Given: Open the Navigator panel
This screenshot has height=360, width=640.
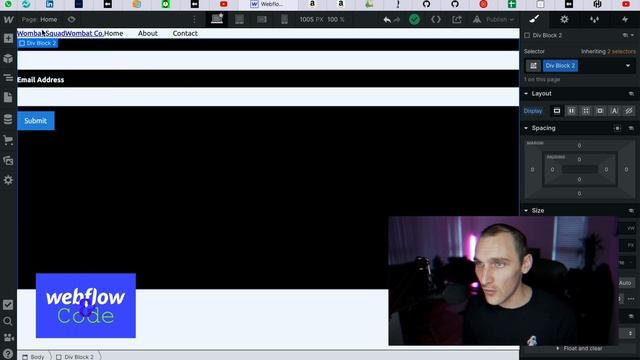Looking at the screenshot, I should [8, 78].
